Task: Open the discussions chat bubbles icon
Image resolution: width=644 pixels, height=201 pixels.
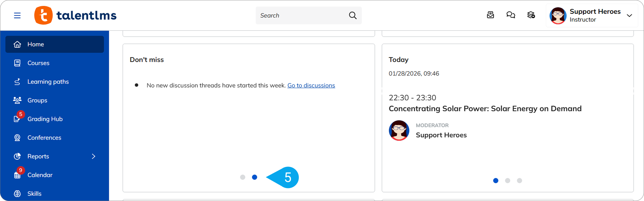Action: point(511,15)
